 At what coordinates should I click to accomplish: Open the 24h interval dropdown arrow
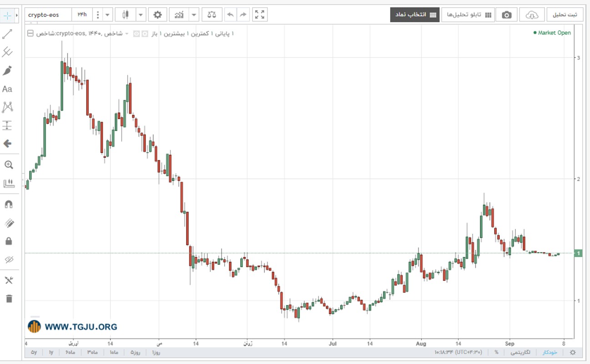pos(107,15)
